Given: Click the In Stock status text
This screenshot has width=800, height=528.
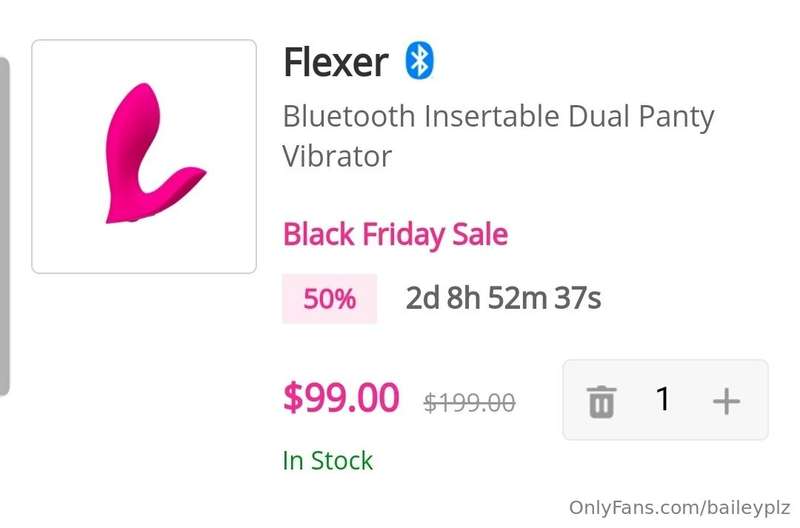Looking at the screenshot, I should (x=328, y=461).
